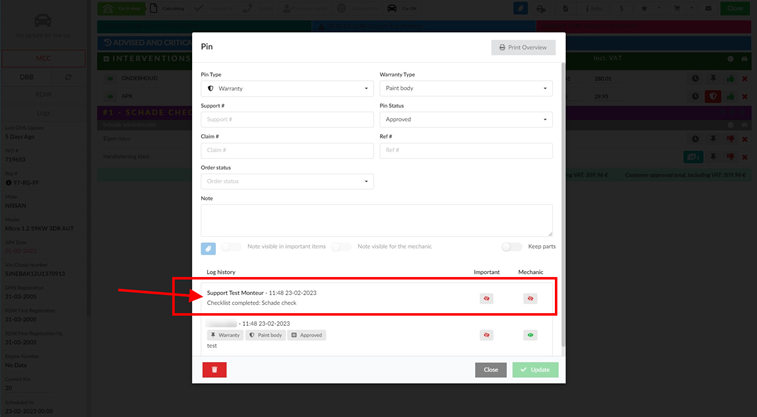Open the Order status dropdown

pos(287,181)
